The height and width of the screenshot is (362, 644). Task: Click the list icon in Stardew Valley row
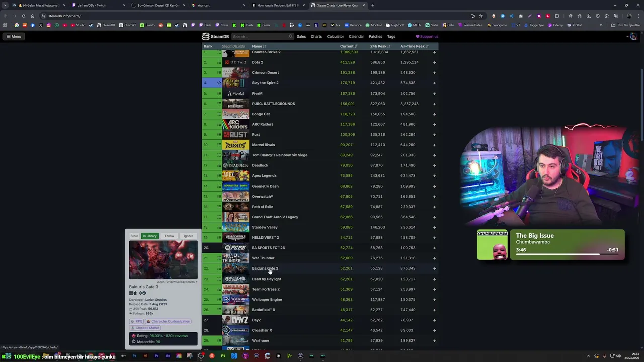[219, 227]
